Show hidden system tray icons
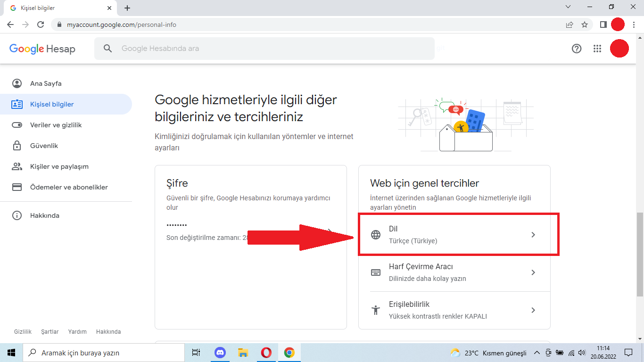Screen dimensions: 644x362 click(x=537, y=353)
